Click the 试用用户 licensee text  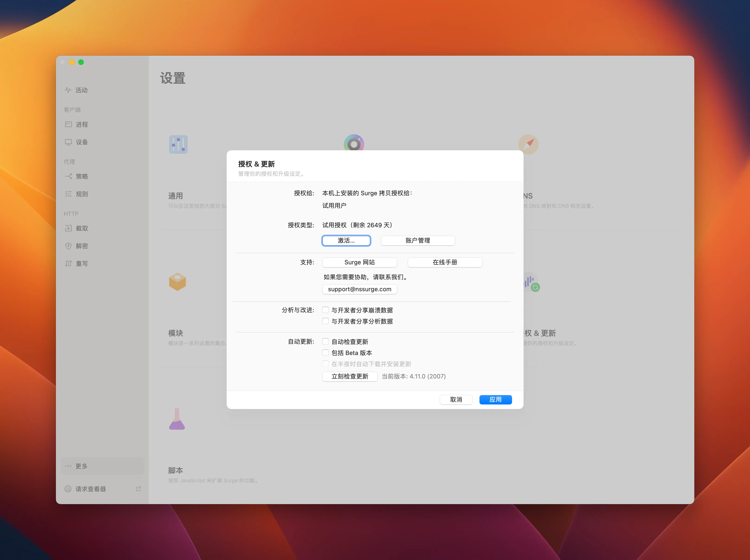coord(334,205)
